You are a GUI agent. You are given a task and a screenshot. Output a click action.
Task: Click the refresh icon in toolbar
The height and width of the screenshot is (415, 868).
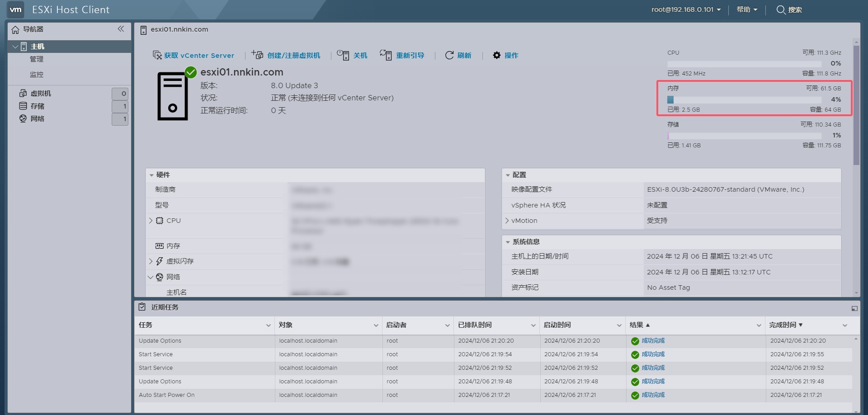coord(449,55)
